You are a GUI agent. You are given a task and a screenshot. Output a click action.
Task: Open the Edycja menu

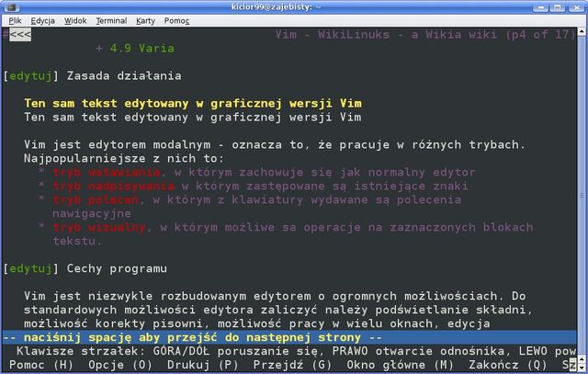tap(43, 20)
